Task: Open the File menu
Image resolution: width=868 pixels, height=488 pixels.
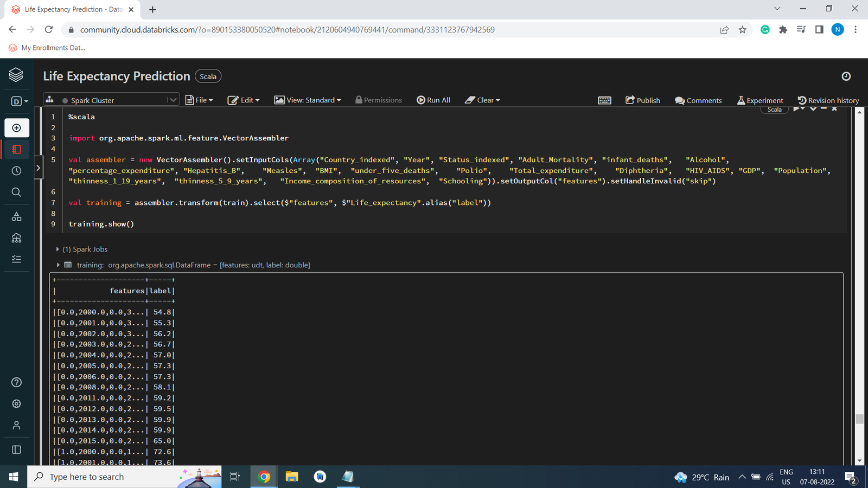Action: coord(200,100)
